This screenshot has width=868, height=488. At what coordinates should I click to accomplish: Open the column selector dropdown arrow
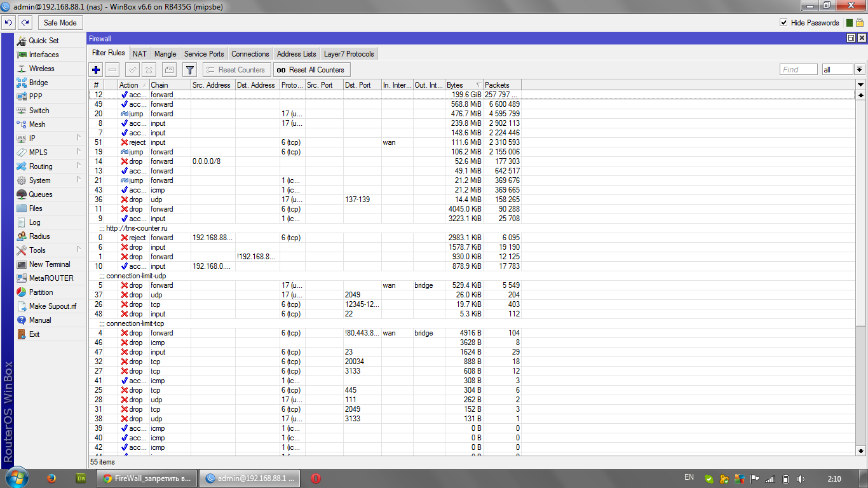click(x=860, y=85)
